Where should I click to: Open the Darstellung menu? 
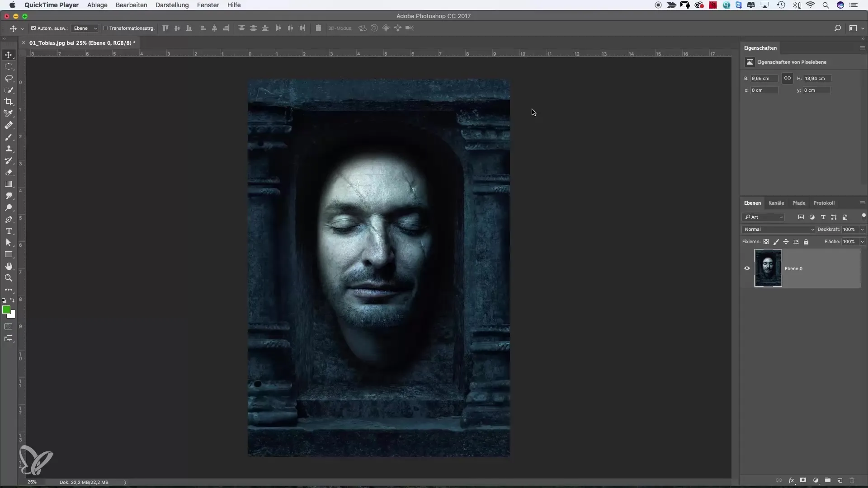click(172, 5)
